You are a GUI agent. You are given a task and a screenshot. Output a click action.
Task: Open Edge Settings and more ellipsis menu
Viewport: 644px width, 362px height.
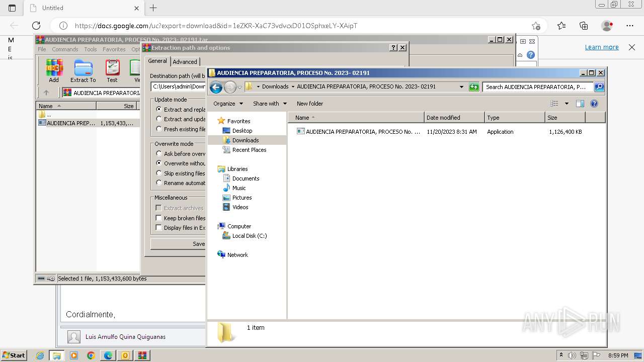[x=630, y=26]
